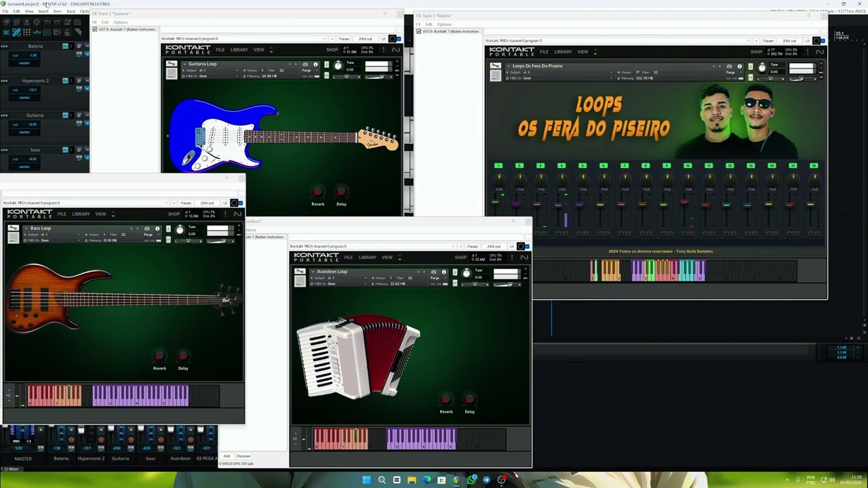Toggle auto-crossfade icon in REAPER toolbar
The image size is (868, 488).
tap(6, 32)
